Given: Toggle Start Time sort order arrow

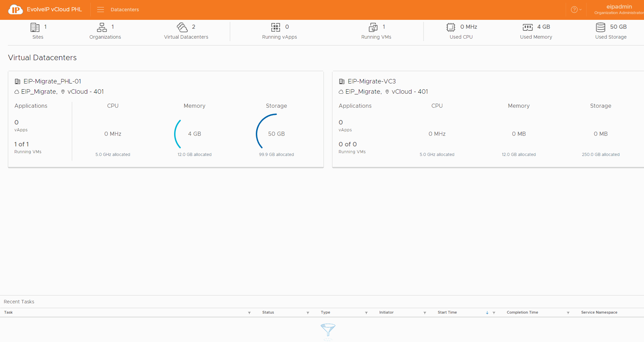Looking at the screenshot, I should 487,313.
